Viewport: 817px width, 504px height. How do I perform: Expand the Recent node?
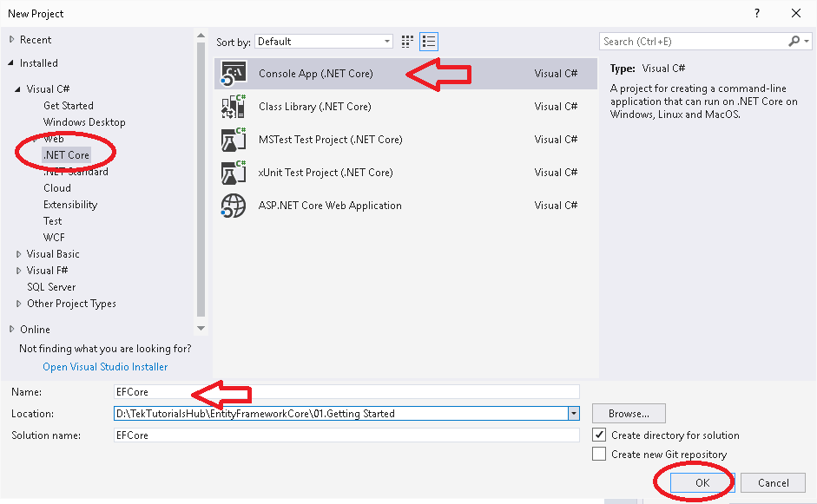tap(11, 40)
